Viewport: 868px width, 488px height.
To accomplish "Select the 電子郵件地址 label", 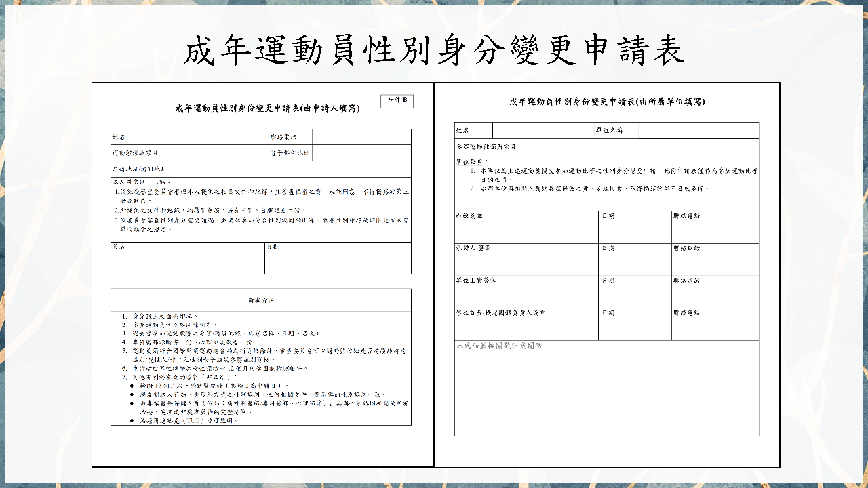I will [290, 153].
